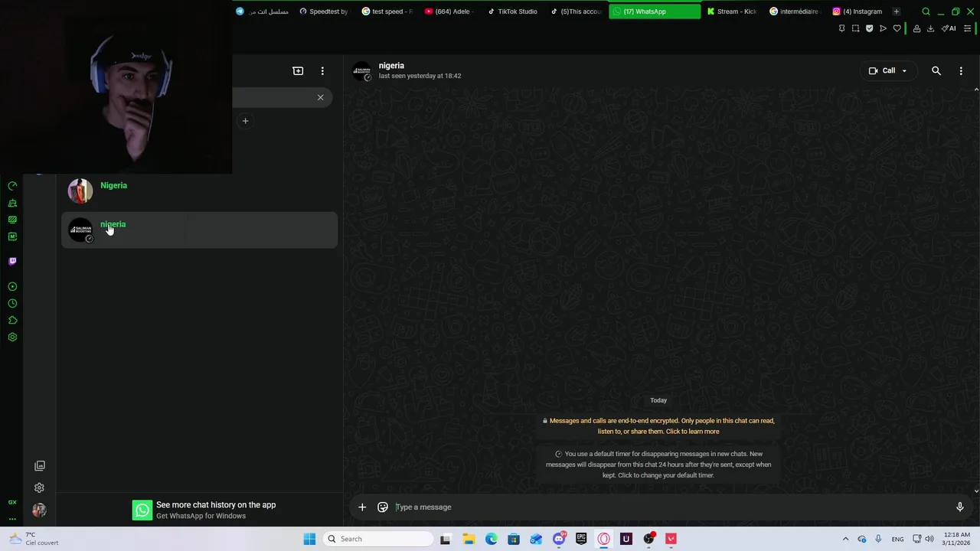The width and height of the screenshot is (980, 551).
Task: Switch to the (664) Adele YouTube tab
Action: [x=449, y=11]
